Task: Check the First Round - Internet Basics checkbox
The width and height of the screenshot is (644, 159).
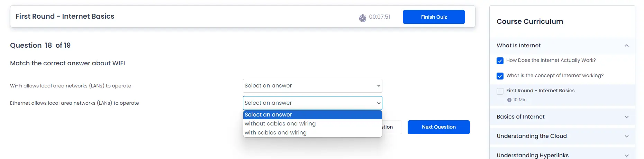Action: (x=500, y=91)
